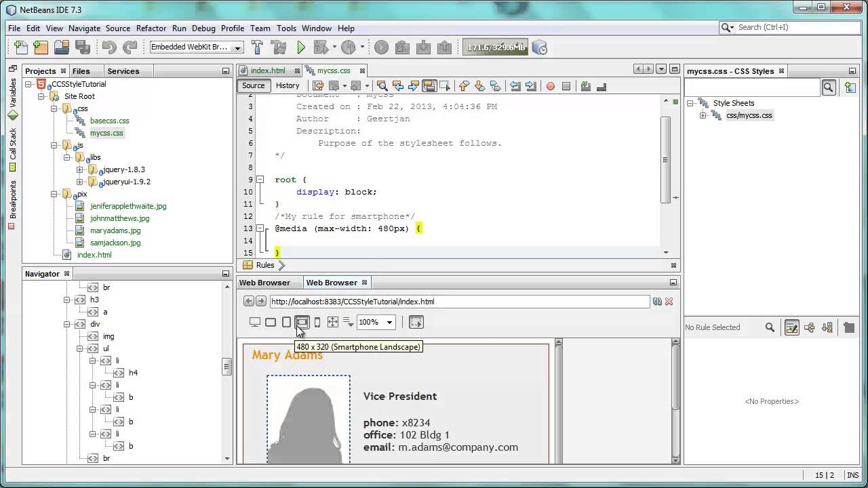Collapse the CCSStyleTutorial project node
The image size is (868, 488).
(x=29, y=84)
